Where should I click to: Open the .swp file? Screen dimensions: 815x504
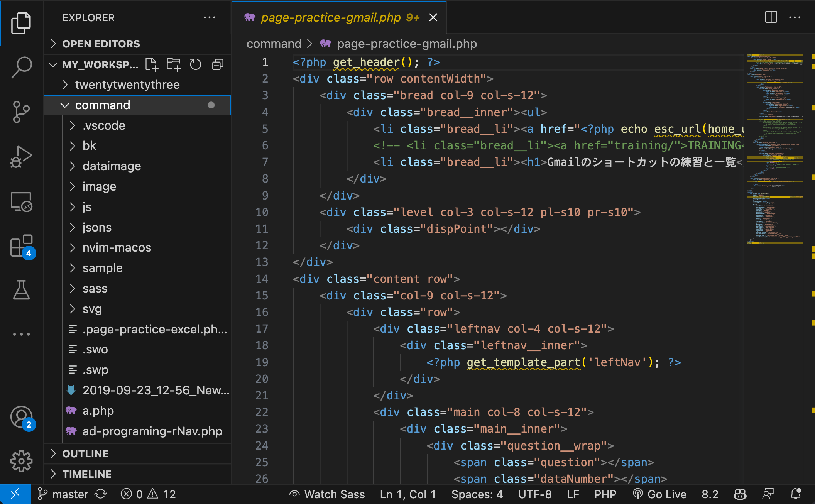tap(137, 370)
